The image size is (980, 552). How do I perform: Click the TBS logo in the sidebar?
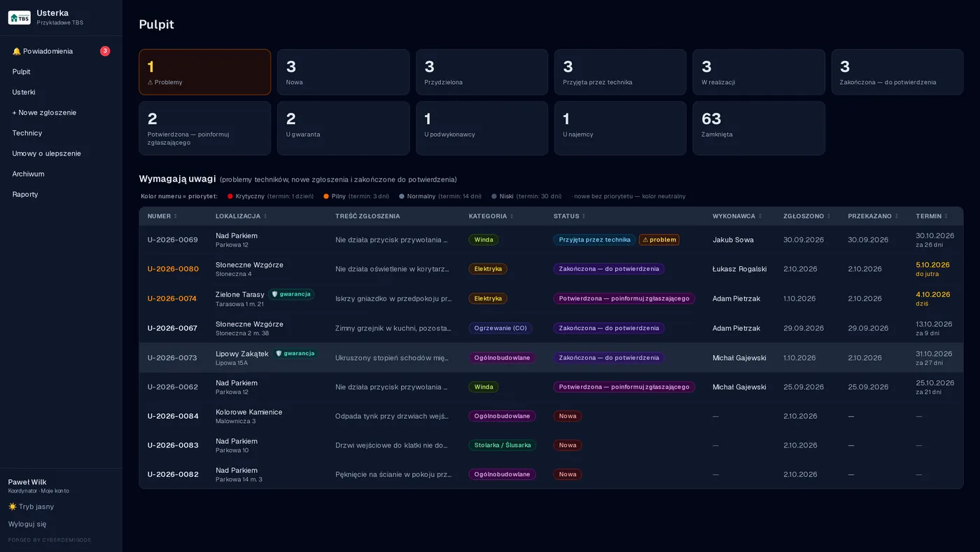(19, 18)
